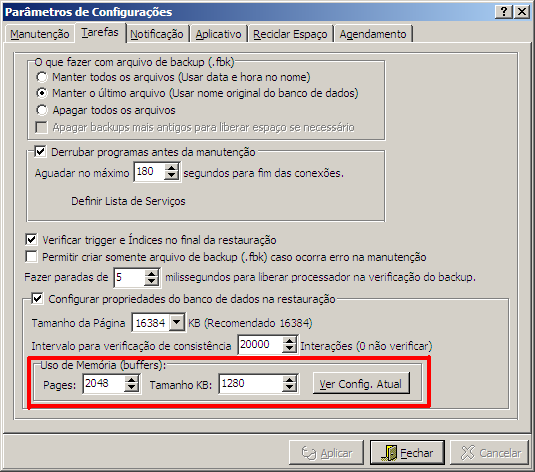Open the Tamanho da Página dropdown
The width and height of the screenshot is (535, 472).
[x=177, y=322]
